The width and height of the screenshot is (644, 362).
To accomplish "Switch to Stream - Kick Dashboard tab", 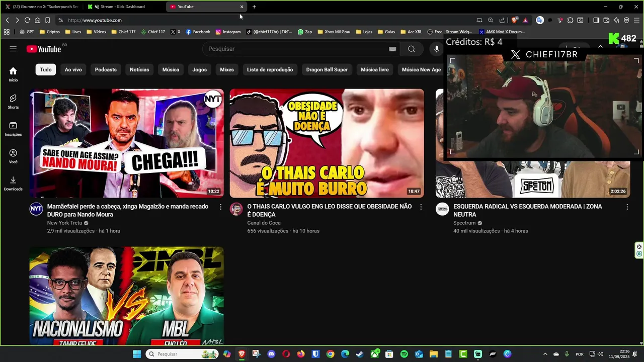I will [x=125, y=7].
